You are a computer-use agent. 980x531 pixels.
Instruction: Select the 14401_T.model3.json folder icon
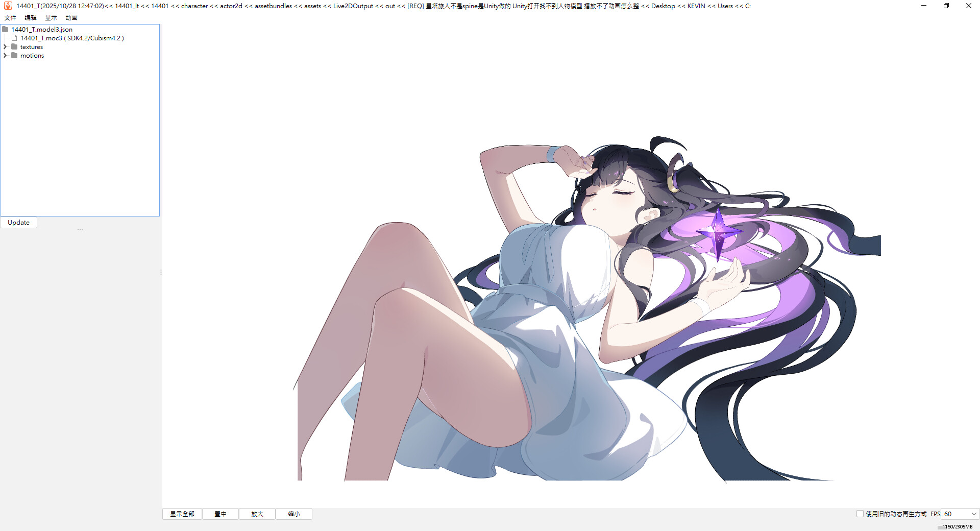[6, 30]
